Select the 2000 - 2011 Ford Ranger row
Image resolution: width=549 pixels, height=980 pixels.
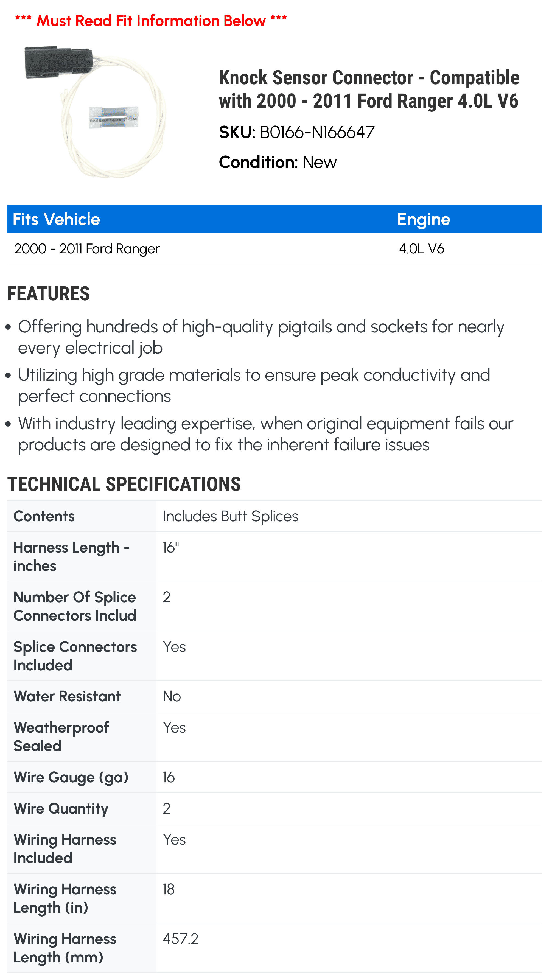tap(274, 248)
